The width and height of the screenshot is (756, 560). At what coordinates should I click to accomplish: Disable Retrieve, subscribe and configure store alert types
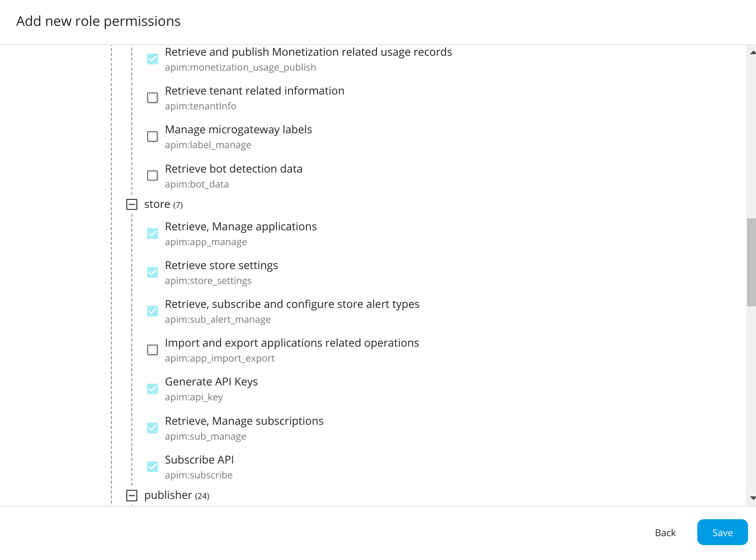point(152,311)
